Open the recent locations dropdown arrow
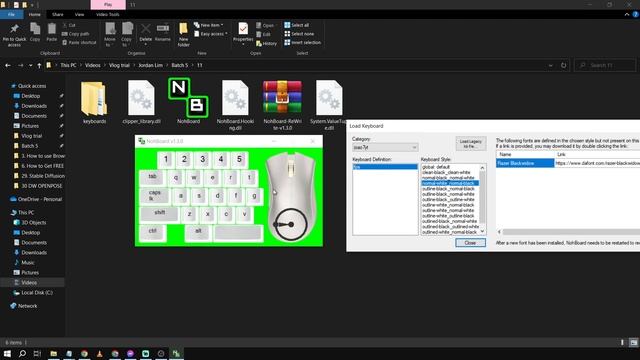 point(30,65)
